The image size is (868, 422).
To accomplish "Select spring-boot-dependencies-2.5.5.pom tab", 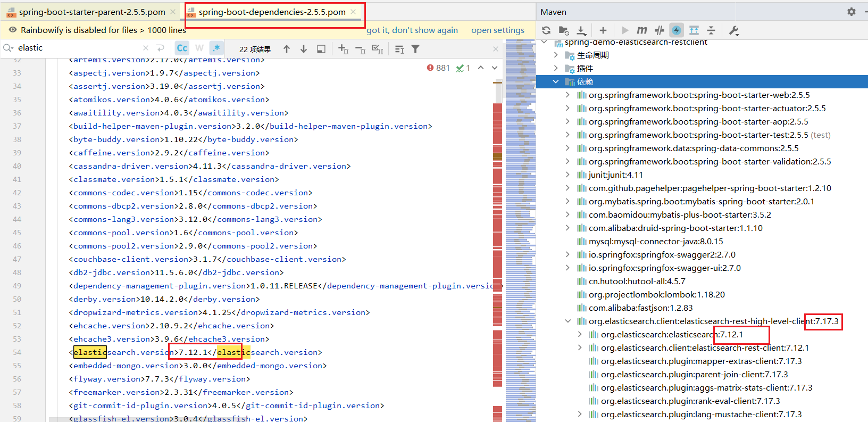I will click(x=272, y=12).
